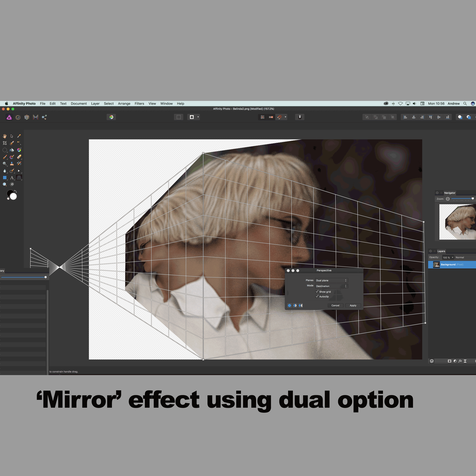Screen dimensions: 476x476
Task: Select the full 'After' preview mode button
Action: (290, 305)
